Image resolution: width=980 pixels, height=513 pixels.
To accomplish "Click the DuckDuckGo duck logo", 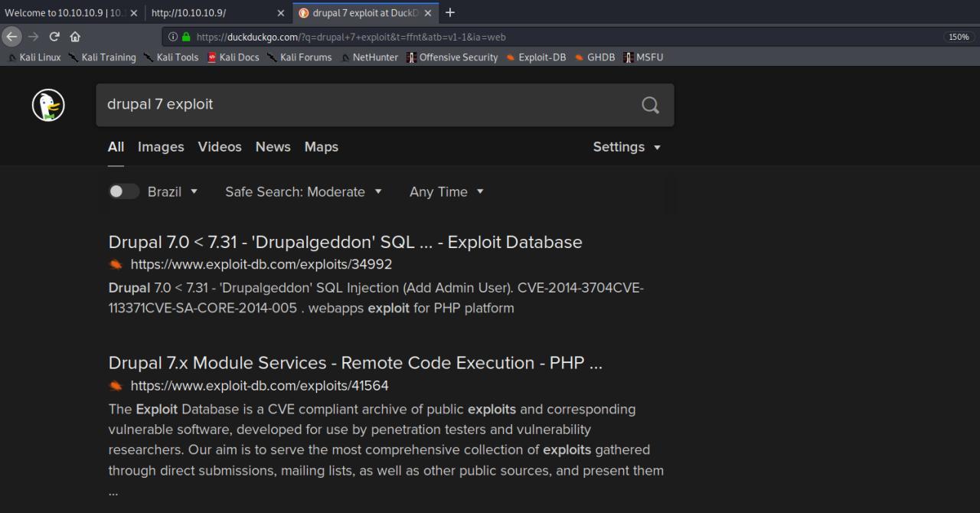I will coord(48,105).
